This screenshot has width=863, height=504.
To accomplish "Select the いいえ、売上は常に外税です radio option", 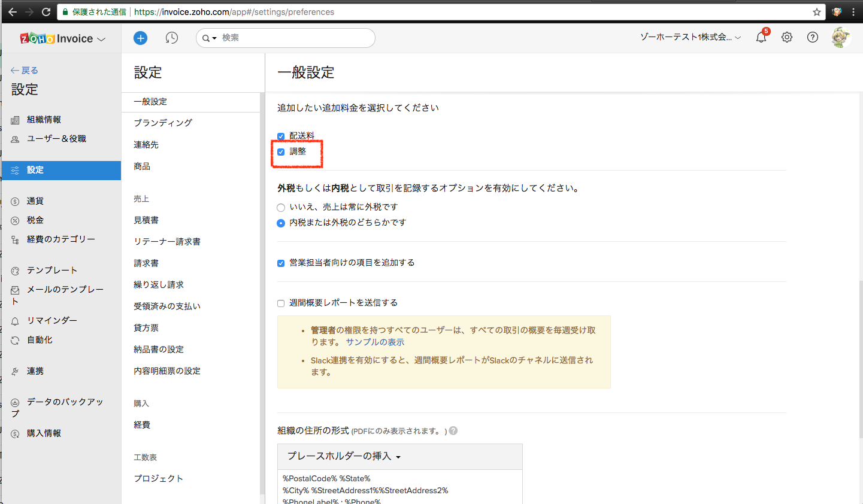I will (281, 208).
